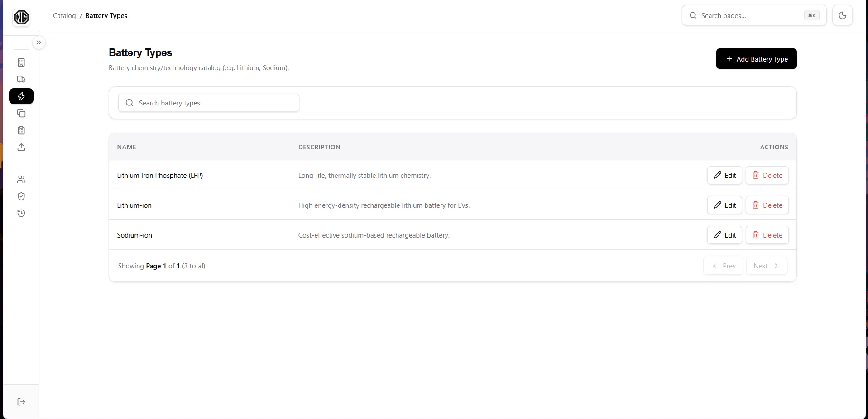
Task: Click the Battery Types breadcrumb text
Action: click(x=106, y=16)
